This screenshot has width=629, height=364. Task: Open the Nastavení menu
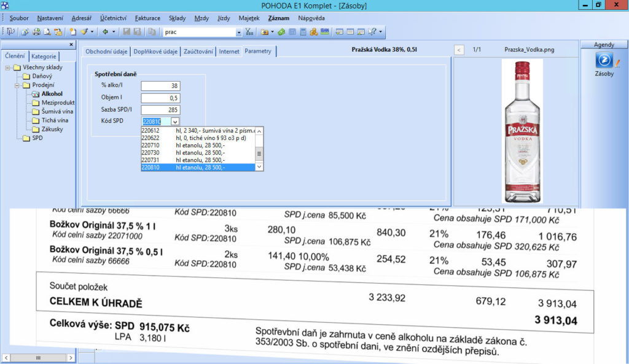click(50, 18)
